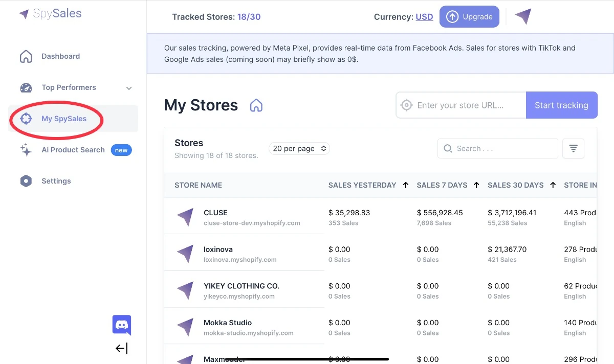Click the CLUSE store logo icon
Viewport: 614px width, 364px height.
(185, 217)
